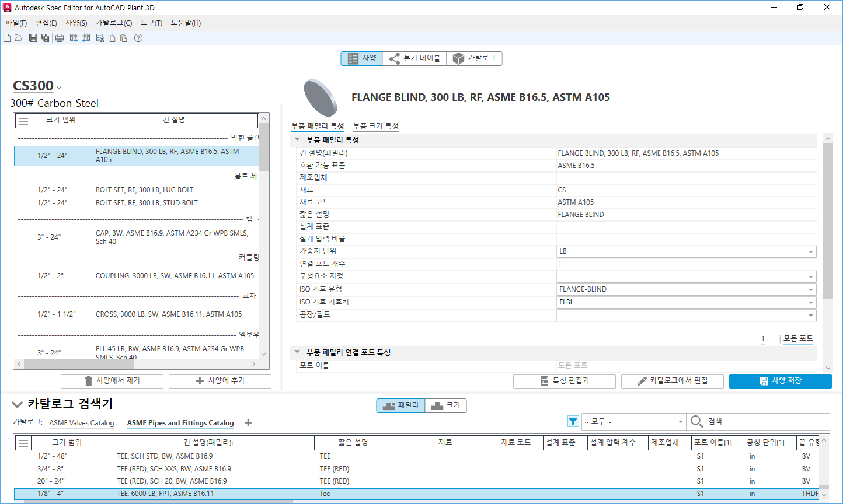Open the 편집(E) menu

coord(46,23)
